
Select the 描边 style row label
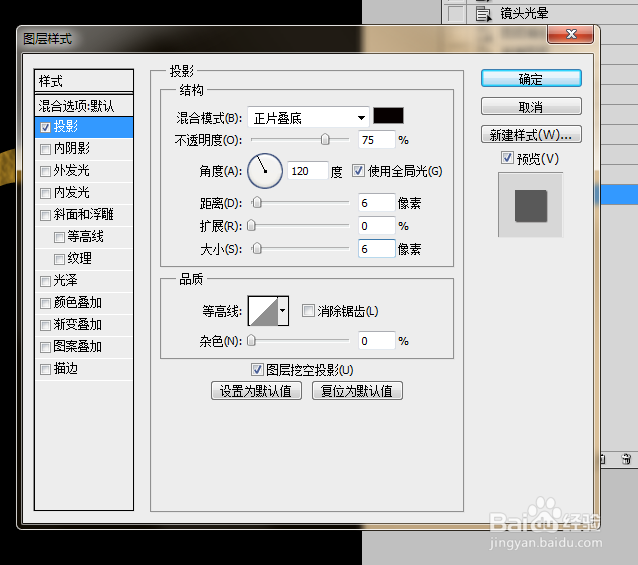point(66,369)
